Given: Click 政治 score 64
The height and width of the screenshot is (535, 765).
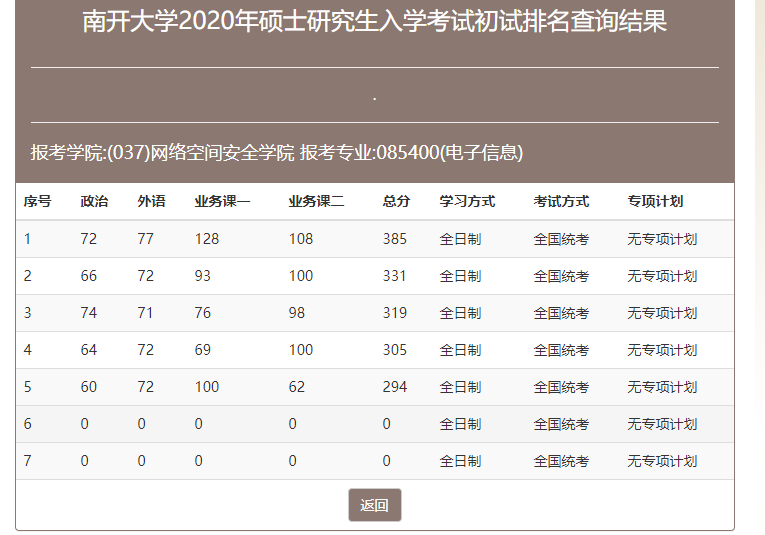Looking at the screenshot, I should 89,350.
